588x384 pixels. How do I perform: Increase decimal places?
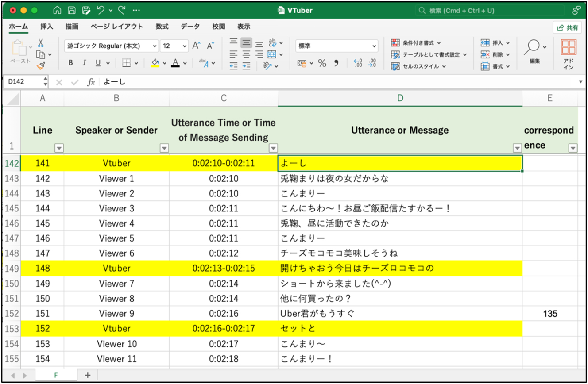[x=358, y=63]
